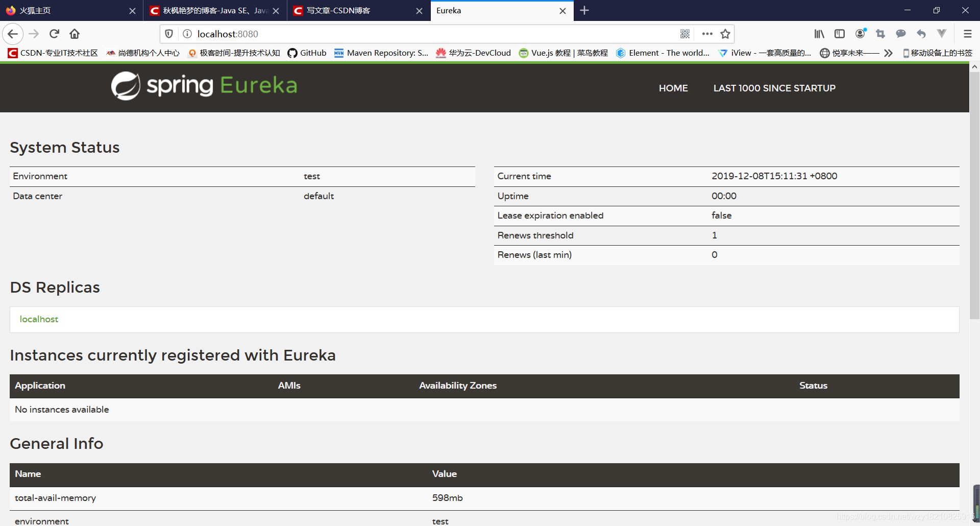Click the page vertical scrollbar thumb
980x526 pixels.
[974, 196]
